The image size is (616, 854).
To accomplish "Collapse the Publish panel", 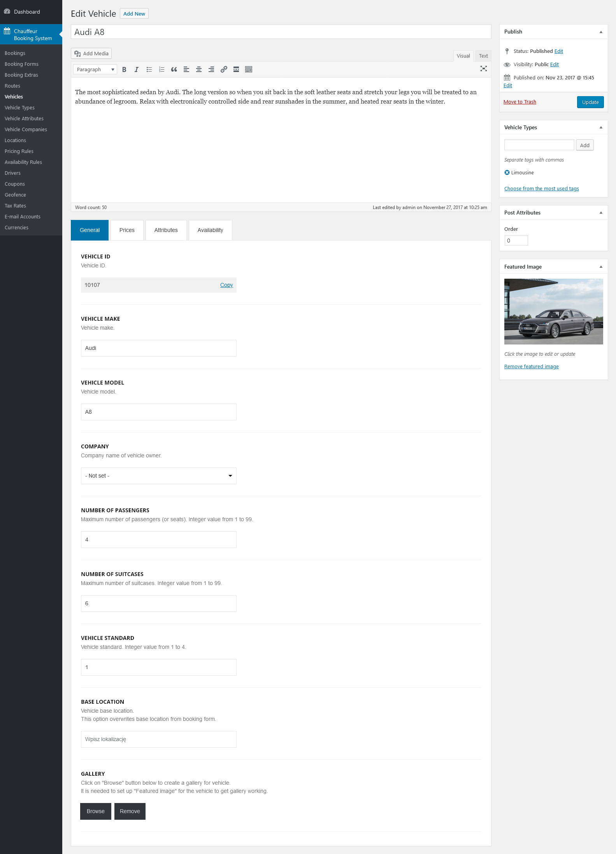I will pyautogui.click(x=601, y=32).
